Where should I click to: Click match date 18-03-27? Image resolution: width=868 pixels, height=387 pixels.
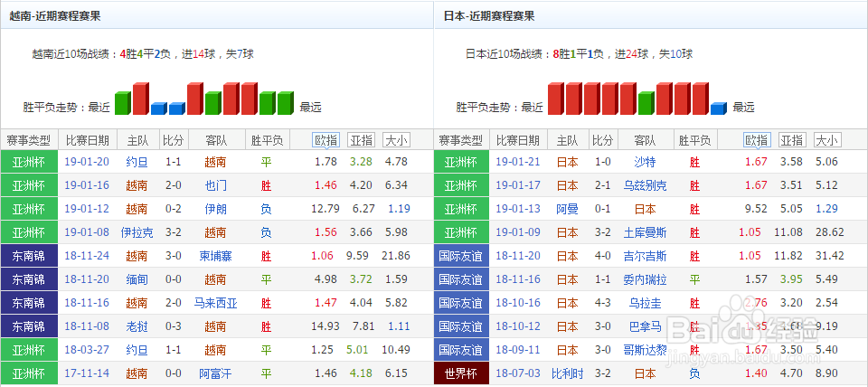tap(87, 350)
